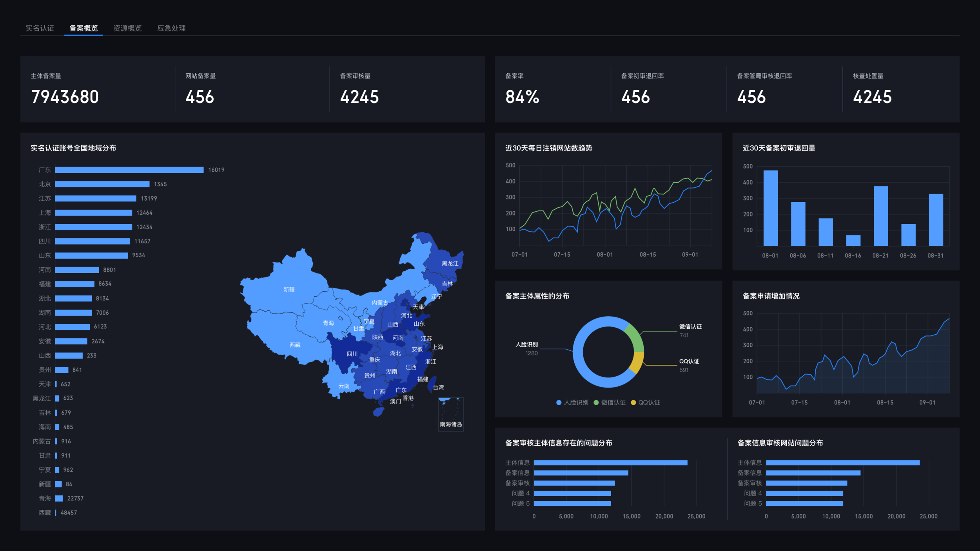Click the 备案申请增加情况 chart title
The height and width of the screenshot is (551, 980).
(771, 296)
